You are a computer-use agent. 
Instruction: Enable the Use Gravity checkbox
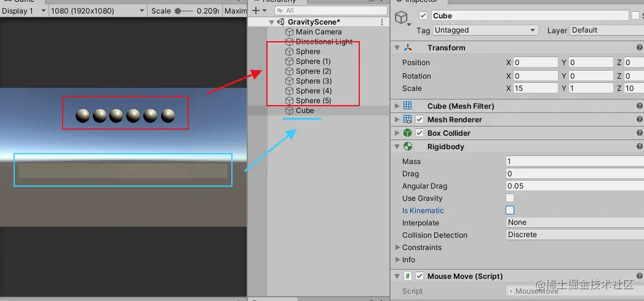(510, 198)
